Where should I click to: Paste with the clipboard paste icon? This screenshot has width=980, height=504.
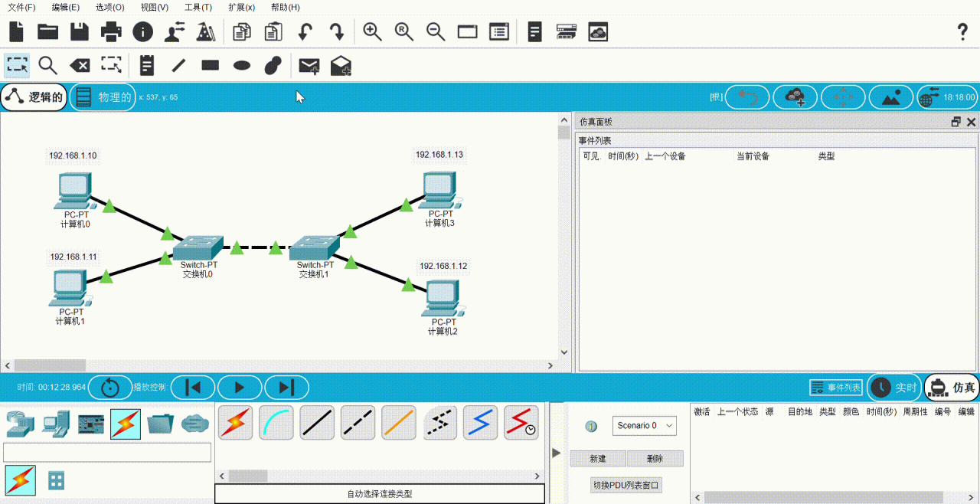point(273,31)
